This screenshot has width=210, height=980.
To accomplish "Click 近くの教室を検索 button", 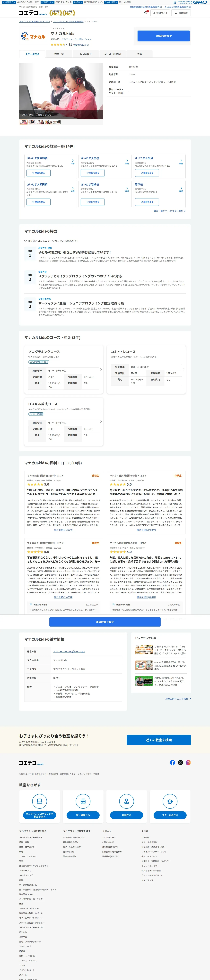I will [x=158, y=740].
